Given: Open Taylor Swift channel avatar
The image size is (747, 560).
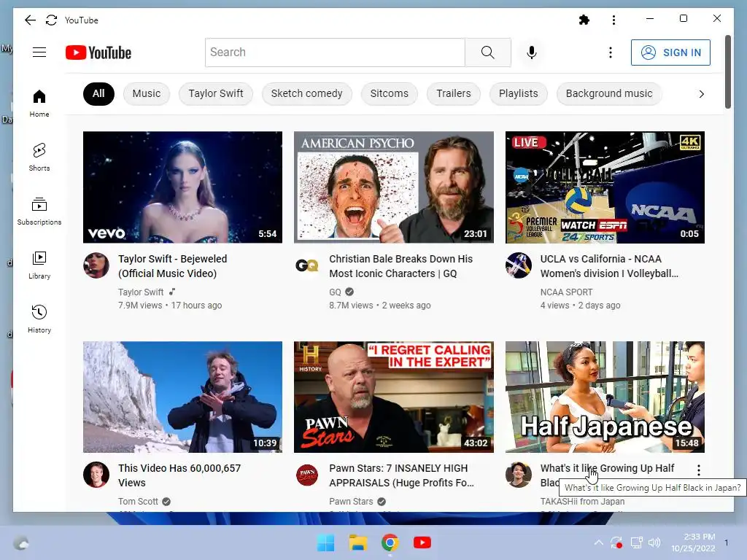Looking at the screenshot, I should [96, 265].
